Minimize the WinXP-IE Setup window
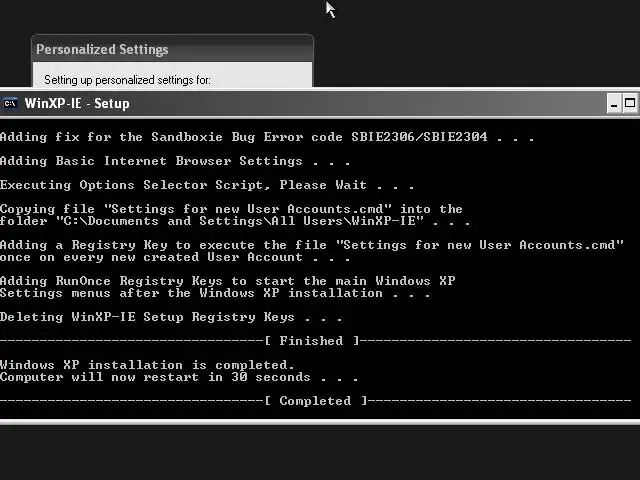This screenshot has height=480, width=640. pyautogui.click(x=613, y=104)
